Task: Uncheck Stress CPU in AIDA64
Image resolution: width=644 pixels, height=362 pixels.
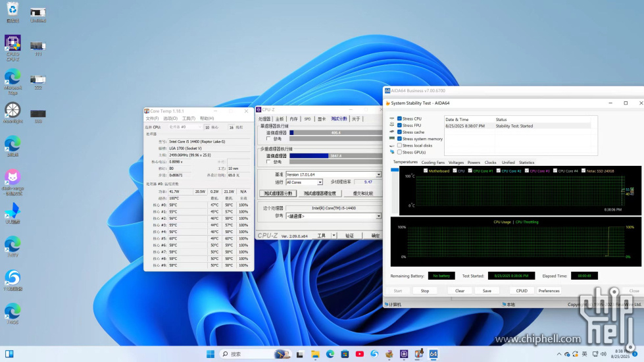Action: [x=399, y=118]
